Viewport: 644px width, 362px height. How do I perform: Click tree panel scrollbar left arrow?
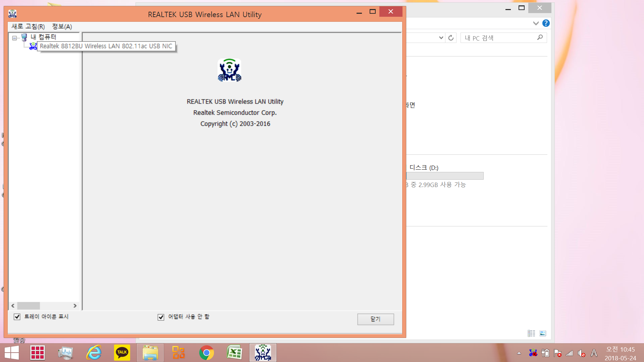[x=13, y=306]
